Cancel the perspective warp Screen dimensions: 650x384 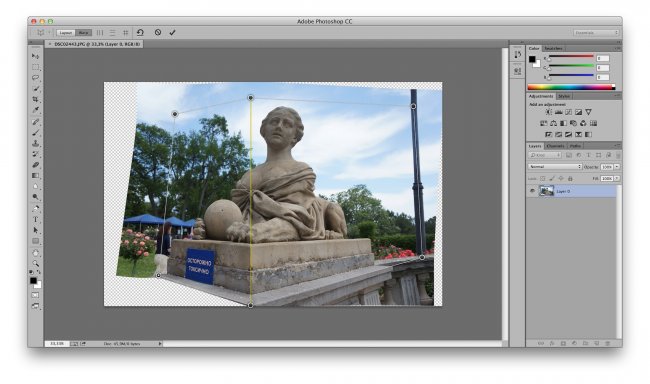[x=158, y=32]
